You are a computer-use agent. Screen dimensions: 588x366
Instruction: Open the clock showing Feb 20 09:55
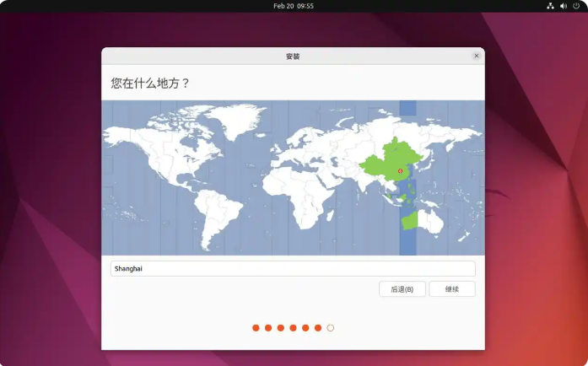294,6
